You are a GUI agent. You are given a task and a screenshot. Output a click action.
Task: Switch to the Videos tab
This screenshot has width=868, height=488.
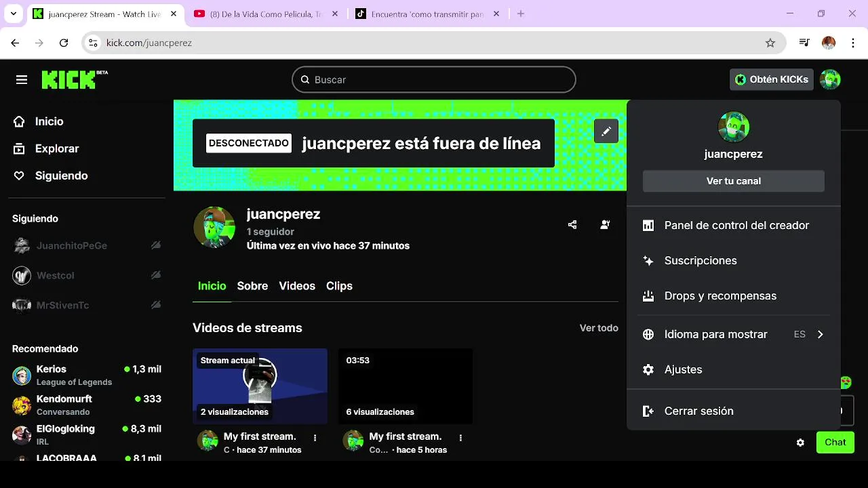click(x=297, y=286)
